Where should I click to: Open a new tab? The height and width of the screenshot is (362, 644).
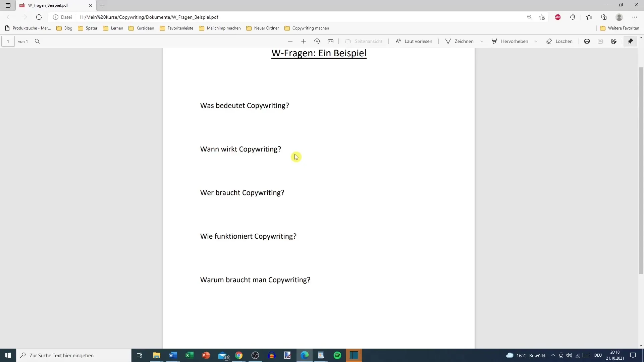[102, 5]
